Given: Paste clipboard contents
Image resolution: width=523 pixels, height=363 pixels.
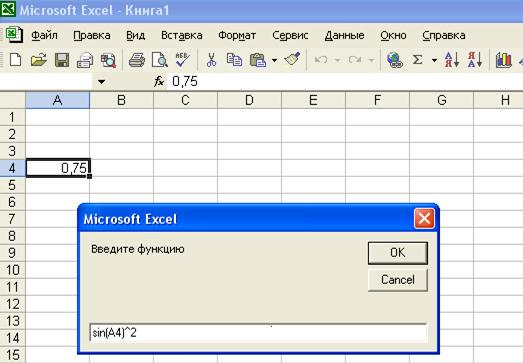Looking at the screenshot, I should tap(257, 60).
